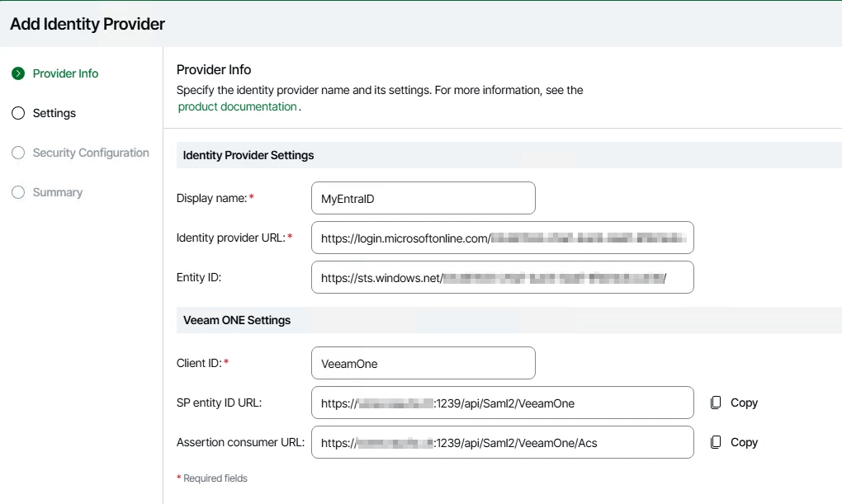Click the Assertion consumer URL field

pyautogui.click(x=503, y=443)
